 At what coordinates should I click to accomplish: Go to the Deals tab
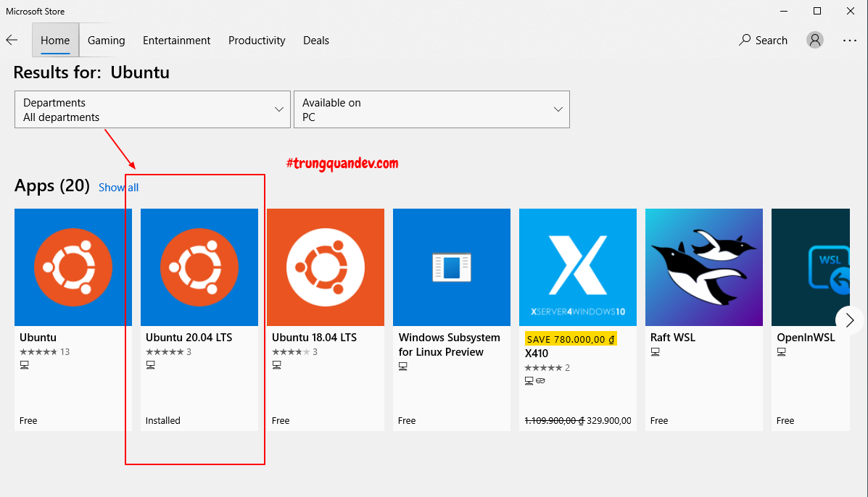(316, 41)
